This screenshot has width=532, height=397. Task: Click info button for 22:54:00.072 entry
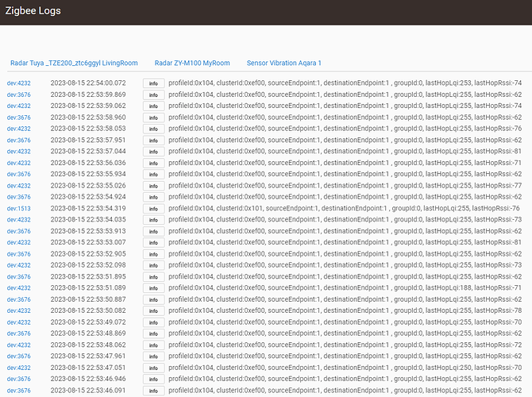click(x=154, y=83)
